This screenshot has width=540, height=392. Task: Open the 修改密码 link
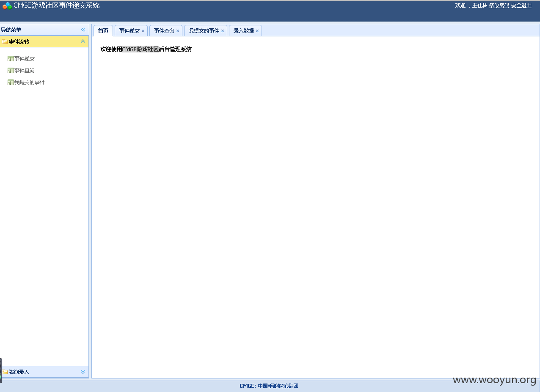[x=499, y=5]
